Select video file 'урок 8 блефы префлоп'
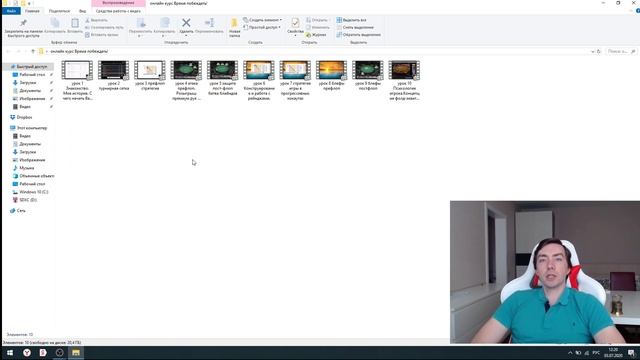This screenshot has width=640, height=360. pyautogui.click(x=331, y=76)
